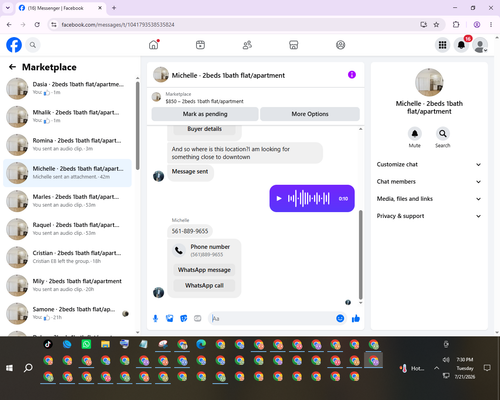Expand Privacy & support section

click(429, 216)
